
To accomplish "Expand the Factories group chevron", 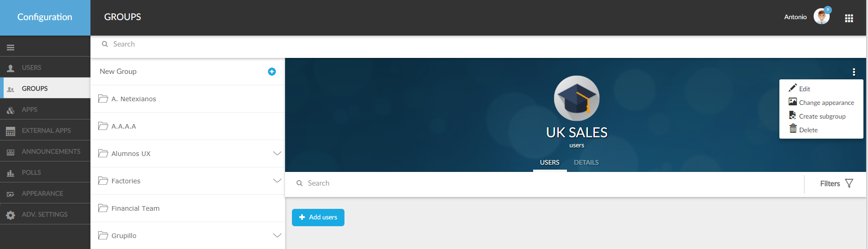I will 277,181.
